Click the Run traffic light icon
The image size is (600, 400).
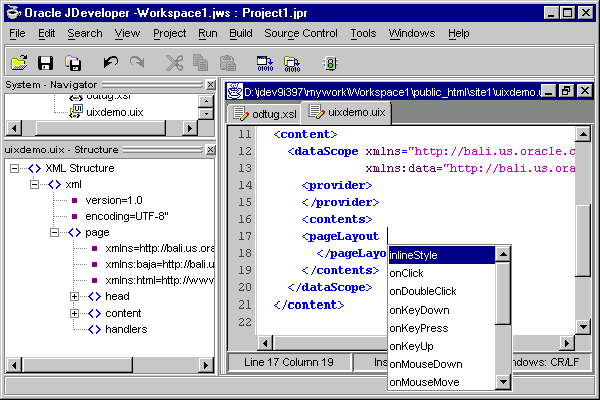pos(331,63)
